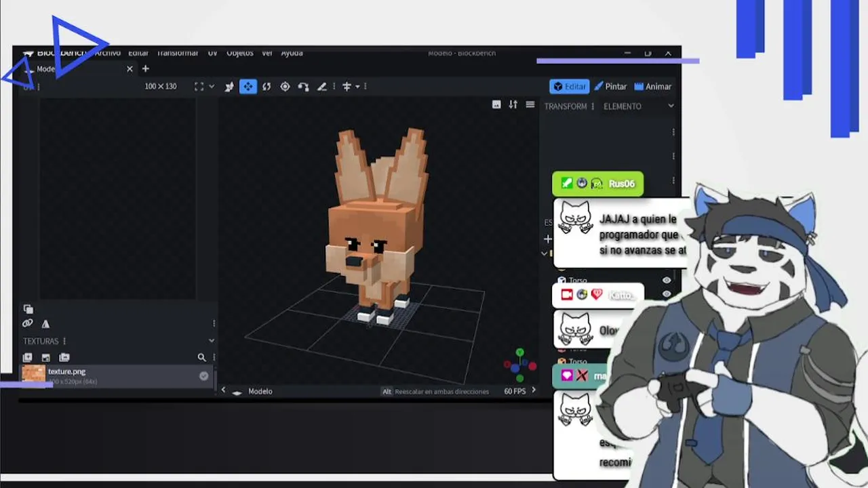This screenshot has width=868, height=488.
Task: Click the mirror triangle icon in UV panel
Action: pyautogui.click(x=45, y=324)
